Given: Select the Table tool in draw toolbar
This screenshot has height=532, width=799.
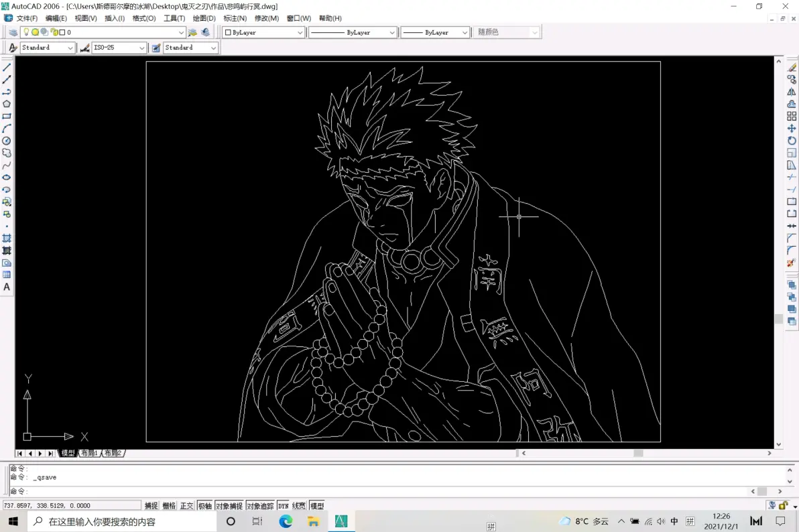Looking at the screenshot, I should tap(7, 275).
